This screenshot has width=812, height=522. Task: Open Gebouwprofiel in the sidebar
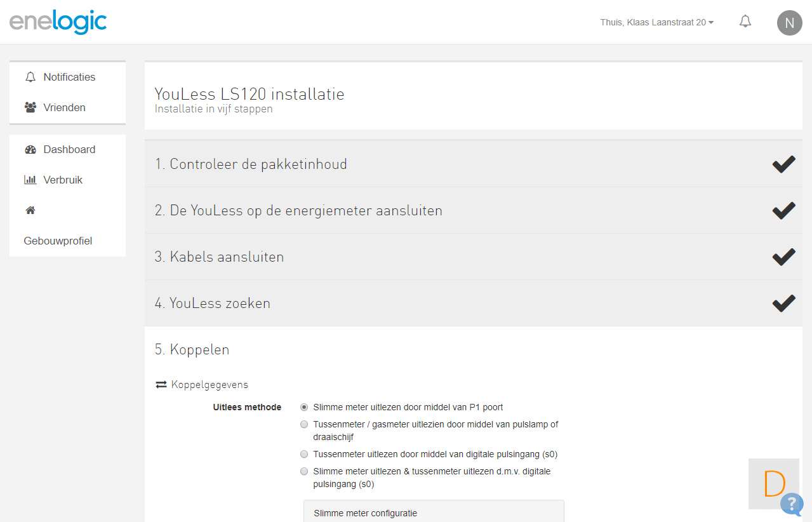(x=58, y=241)
